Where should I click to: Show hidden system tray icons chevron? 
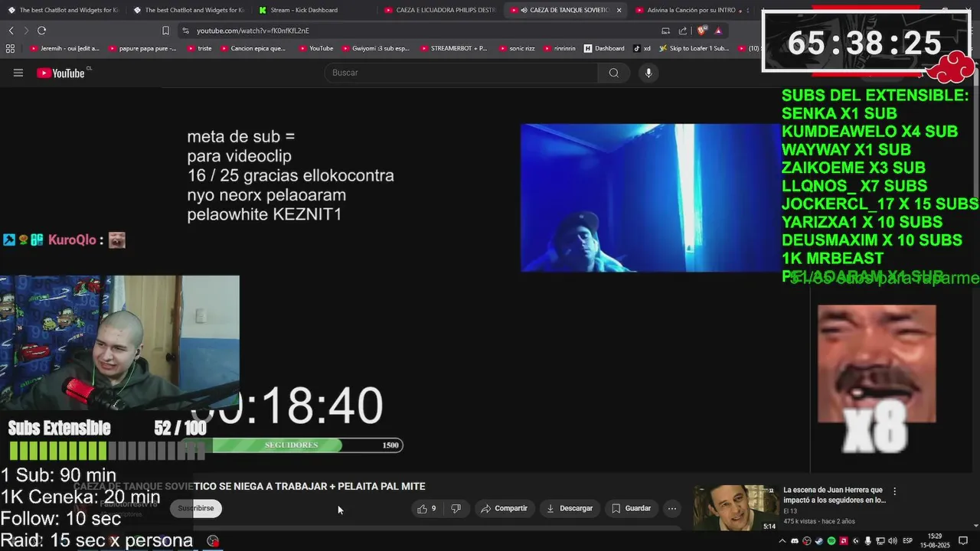(x=782, y=541)
